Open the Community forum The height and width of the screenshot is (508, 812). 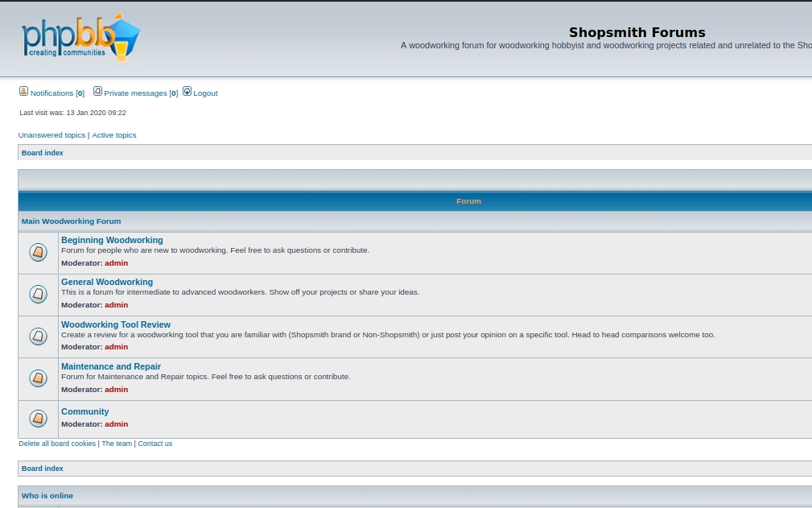85,411
